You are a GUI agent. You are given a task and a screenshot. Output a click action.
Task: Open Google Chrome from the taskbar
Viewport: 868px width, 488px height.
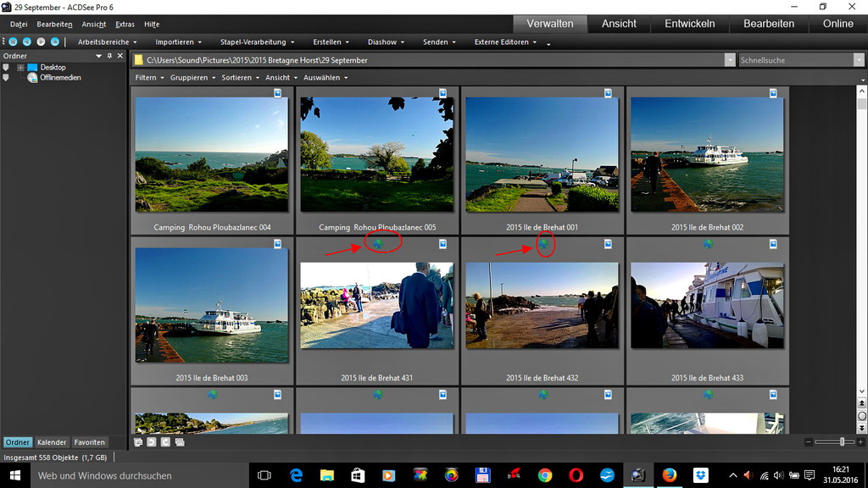[x=545, y=475]
